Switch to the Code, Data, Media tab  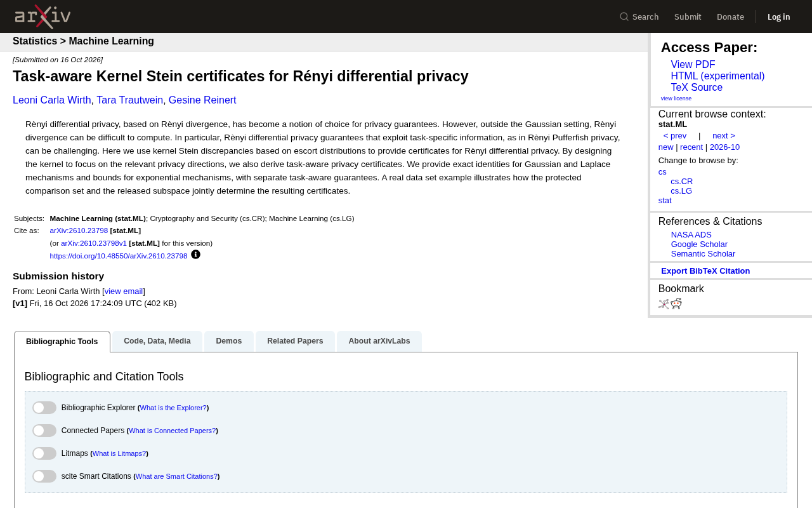(157, 341)
